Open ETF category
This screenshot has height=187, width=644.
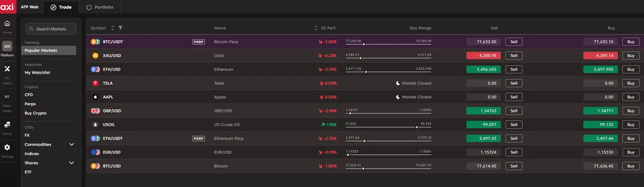coord(28,172)
